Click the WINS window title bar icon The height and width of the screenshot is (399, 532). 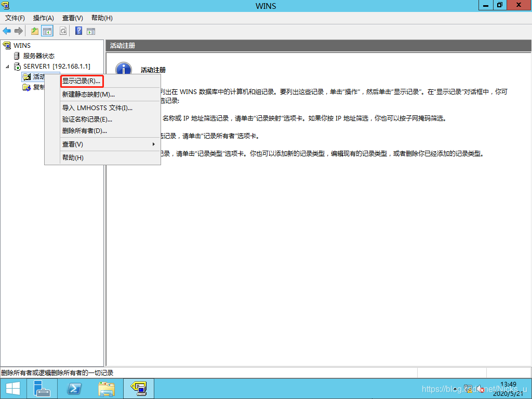5,5
